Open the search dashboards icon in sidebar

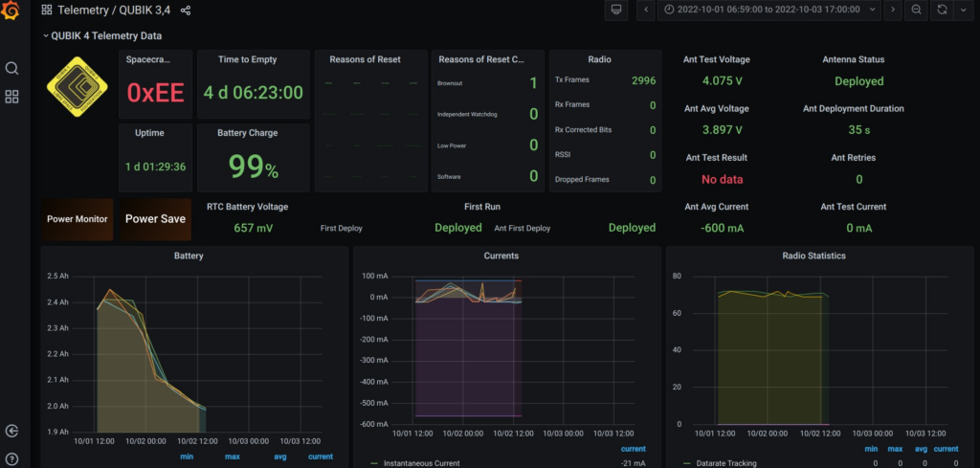pyautogui.click(x=12, y=68)
